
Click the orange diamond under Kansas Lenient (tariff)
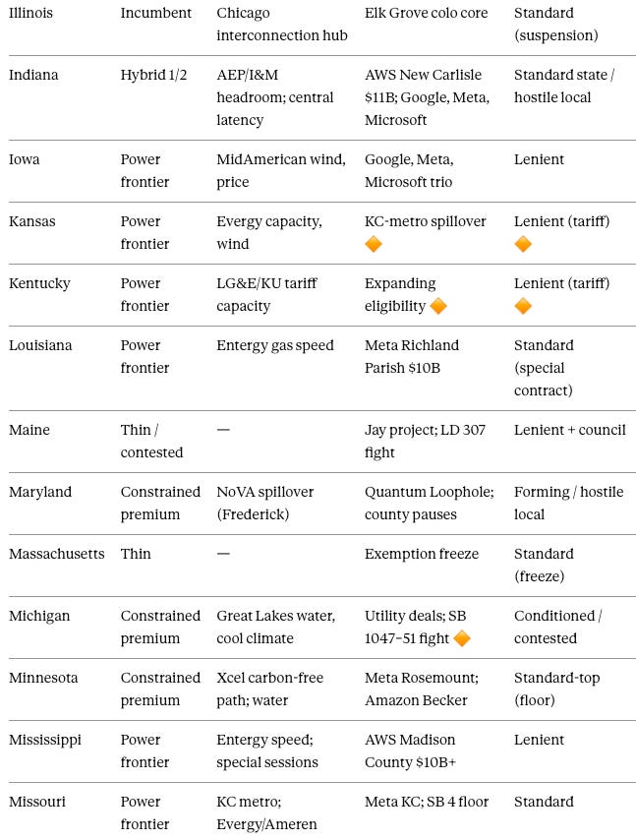[523, 244]
